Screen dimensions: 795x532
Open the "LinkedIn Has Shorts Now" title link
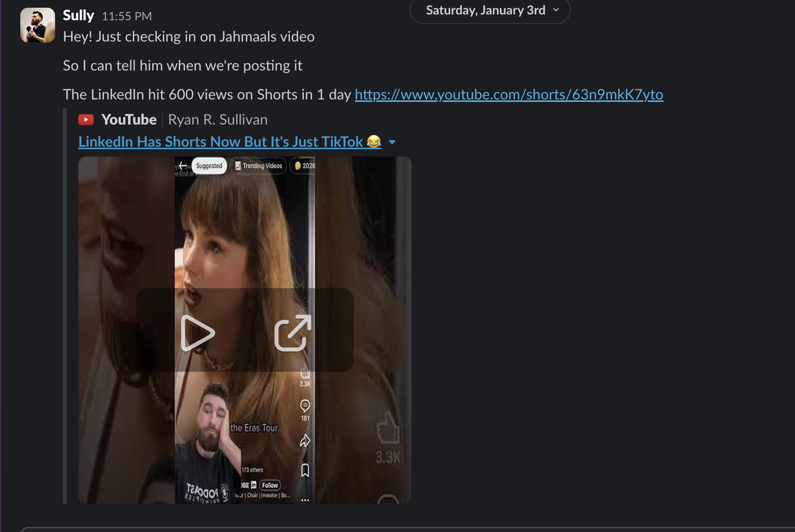pyautogui.click(x=220, y=142)
